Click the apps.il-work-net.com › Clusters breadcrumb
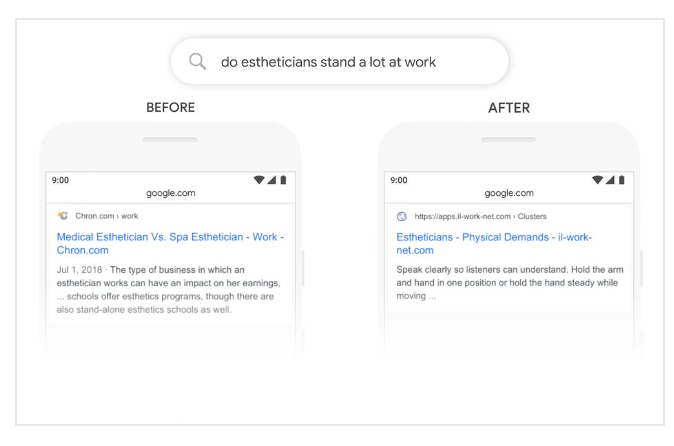The width and height of the screenshot is (674, 446). pos(480,216)
